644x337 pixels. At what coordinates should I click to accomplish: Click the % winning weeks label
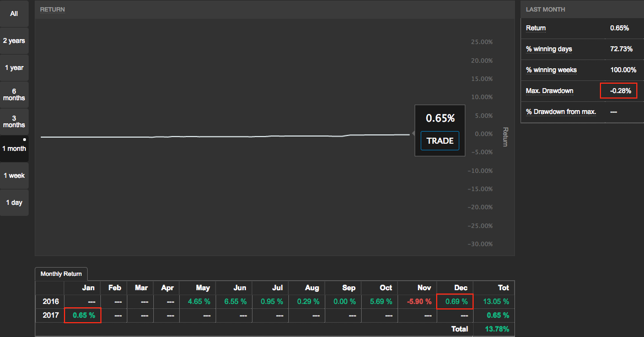[551, 70]
